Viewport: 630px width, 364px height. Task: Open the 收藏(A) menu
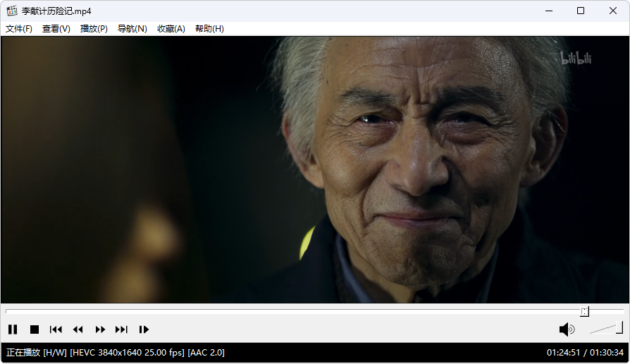coord(171,29)
